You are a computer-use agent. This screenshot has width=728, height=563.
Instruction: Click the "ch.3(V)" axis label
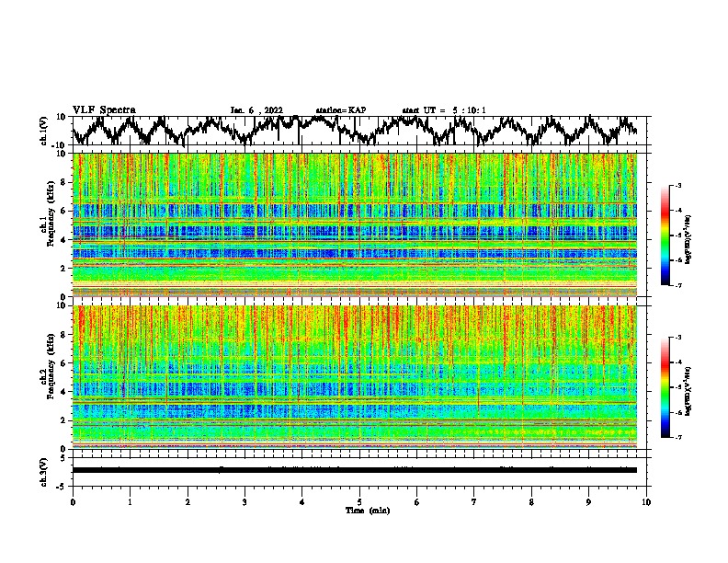click(x=44, y=472)
